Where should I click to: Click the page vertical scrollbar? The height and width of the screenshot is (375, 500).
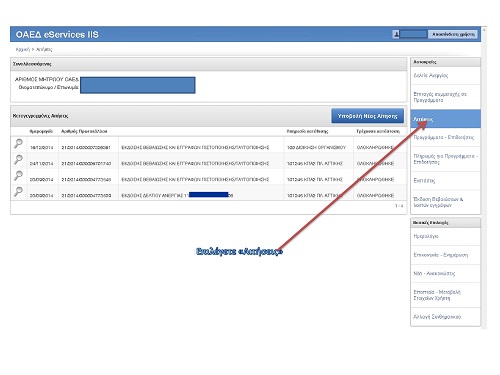(484, 178)
